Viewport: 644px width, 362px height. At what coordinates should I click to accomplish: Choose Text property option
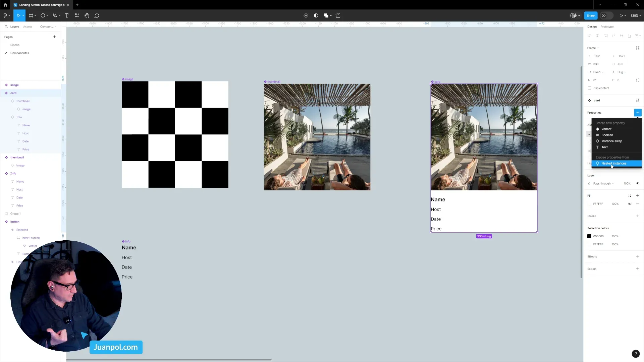[616, 147]
